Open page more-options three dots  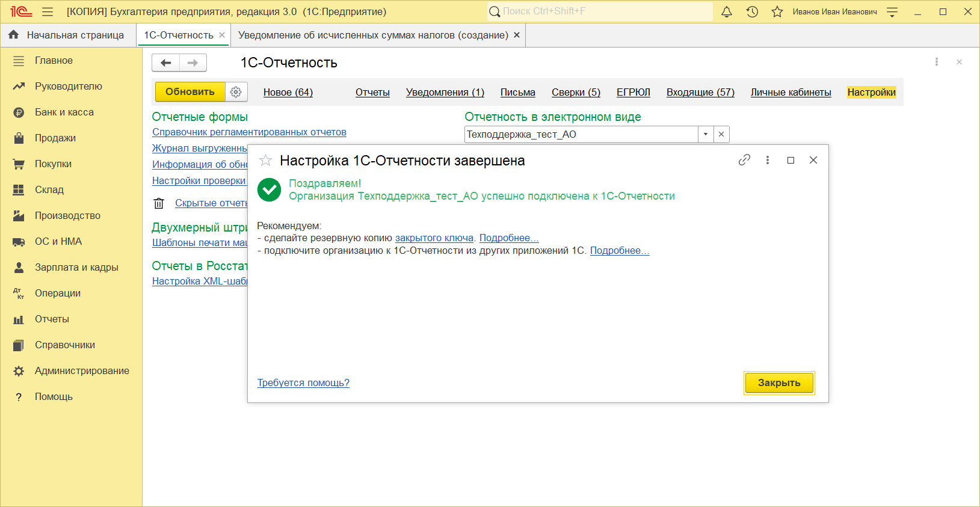tap(936, 62)
